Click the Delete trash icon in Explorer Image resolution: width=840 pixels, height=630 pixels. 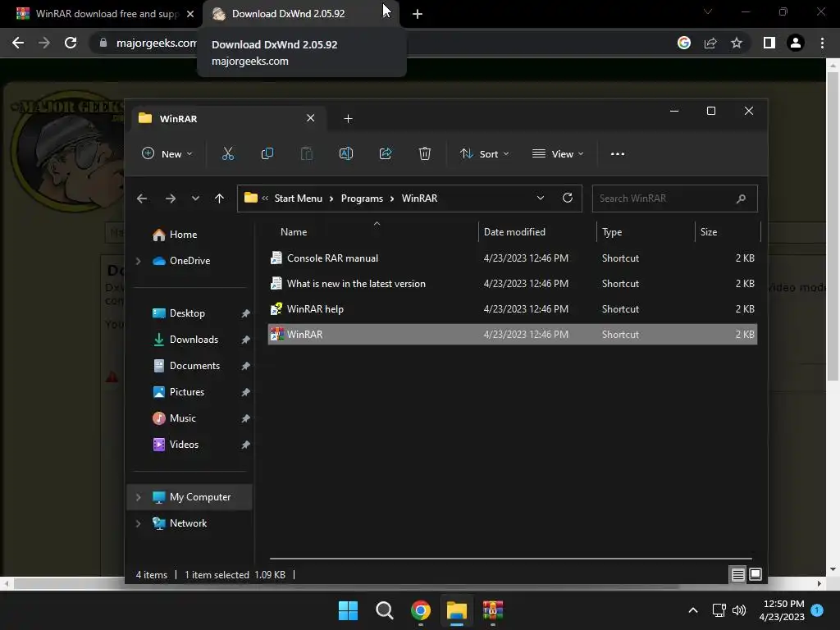pos(425,153)
